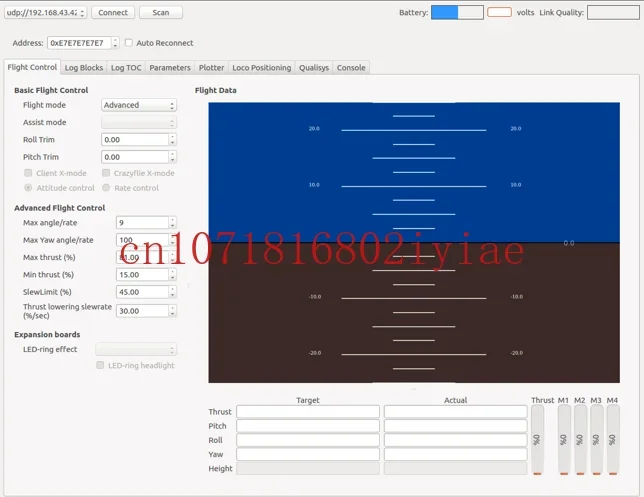Click the Target Roll field
This screenshot has height=497, width=644.
tap(308, 440)
